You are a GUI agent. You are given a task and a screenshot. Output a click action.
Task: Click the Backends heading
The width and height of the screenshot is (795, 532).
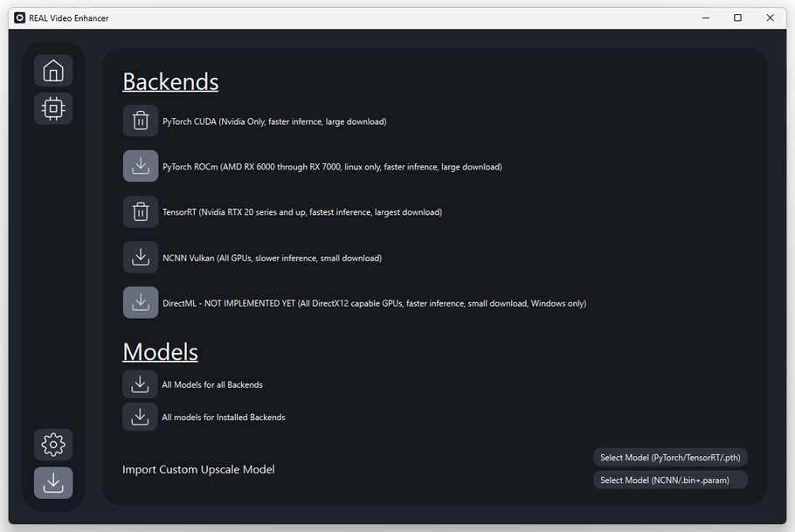tap(170, 82)
